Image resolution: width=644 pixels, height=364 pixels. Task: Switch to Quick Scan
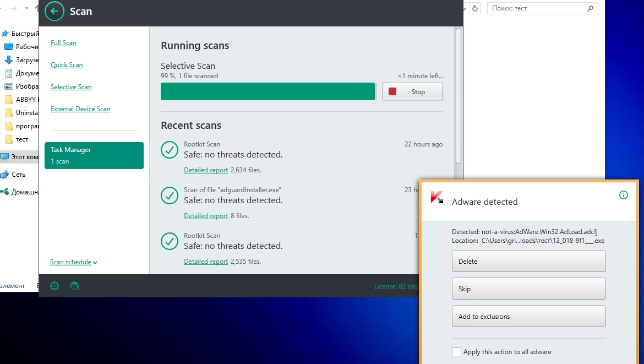[67, 65]
